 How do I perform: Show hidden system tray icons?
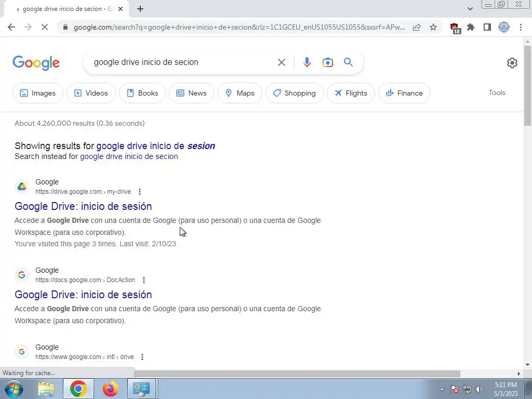point(442,389)
